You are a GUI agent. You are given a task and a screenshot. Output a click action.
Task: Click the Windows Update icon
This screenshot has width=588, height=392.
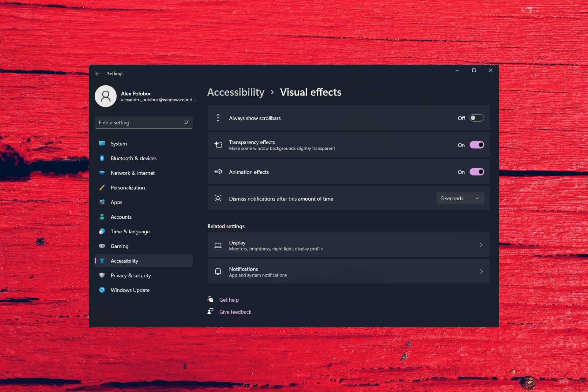tap(102, 290)
